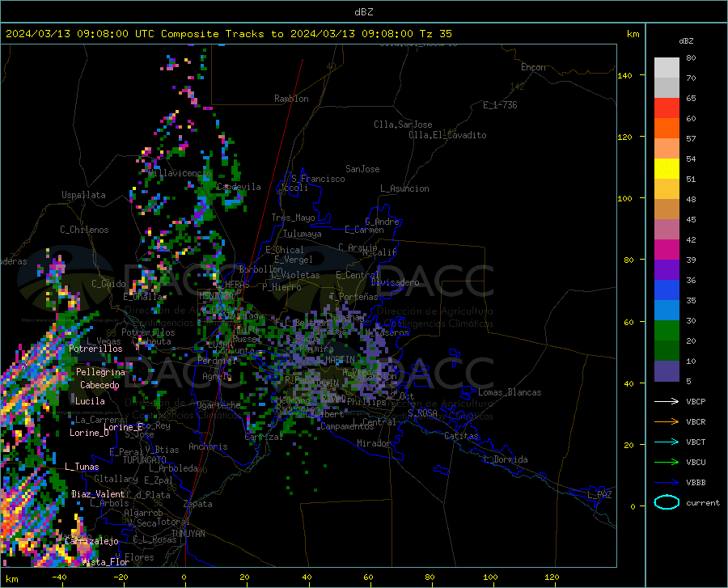
Task: Click the Clla.SanJose map label
Action: click(x=403, y=125)
